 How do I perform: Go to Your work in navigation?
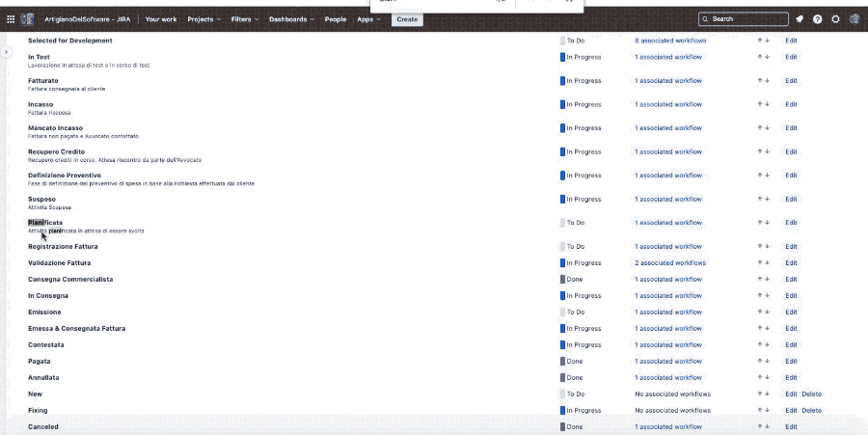[160, 19]
